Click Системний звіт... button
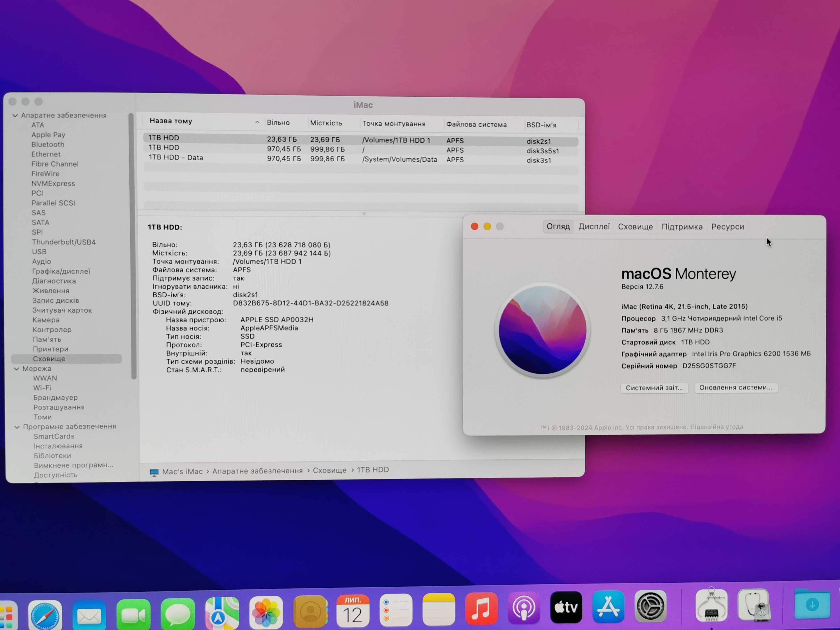This screenshot has height=630, width=840. pyautogui.click(x=654, y=388)
